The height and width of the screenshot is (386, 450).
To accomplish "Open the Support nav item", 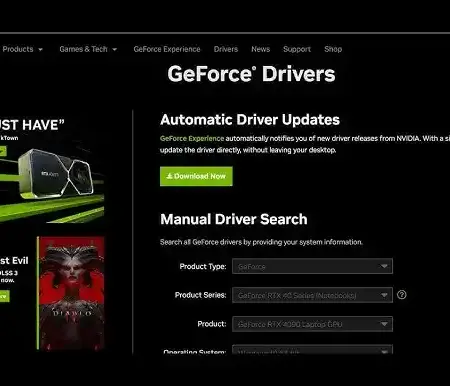I will (297, 49).
